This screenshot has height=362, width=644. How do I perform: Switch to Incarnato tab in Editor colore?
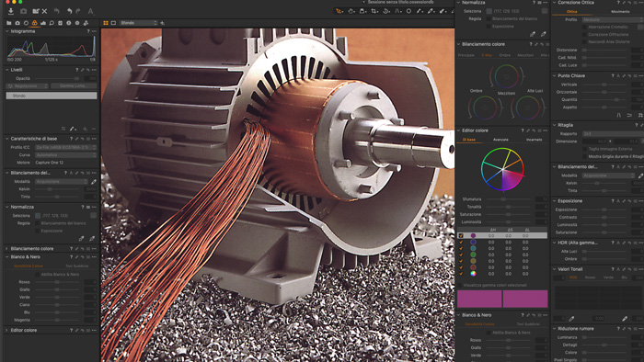534,140
